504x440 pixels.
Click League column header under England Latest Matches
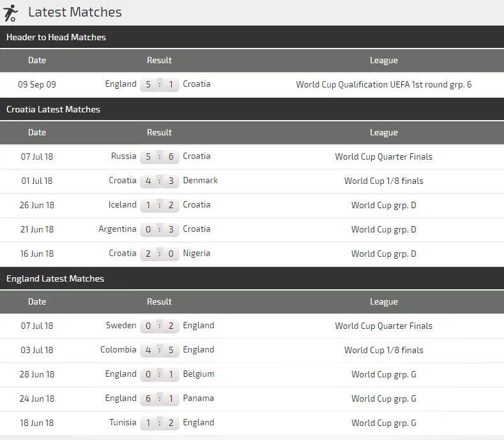click(383, 302)
